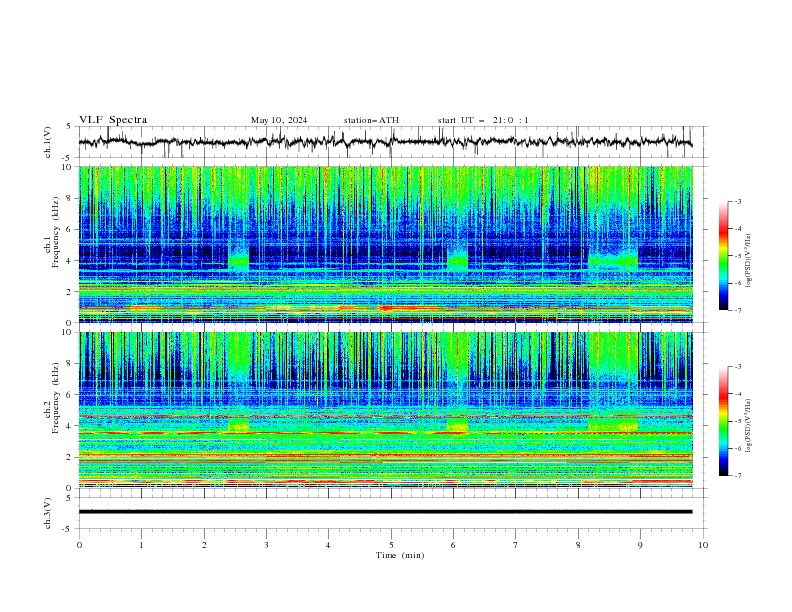Image resolution: width=792 pixels, height=612 pixels.
Task: Click the ch.1 spectrogram plot
Action: click(385, 244)
